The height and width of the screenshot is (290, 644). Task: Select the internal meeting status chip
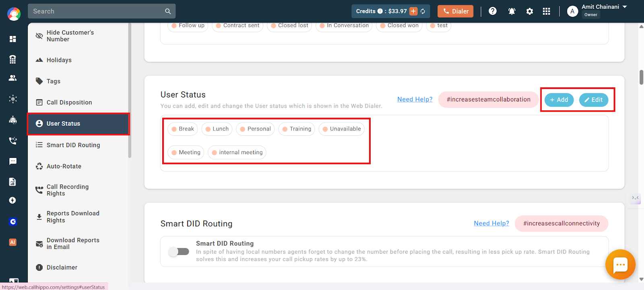237,152
